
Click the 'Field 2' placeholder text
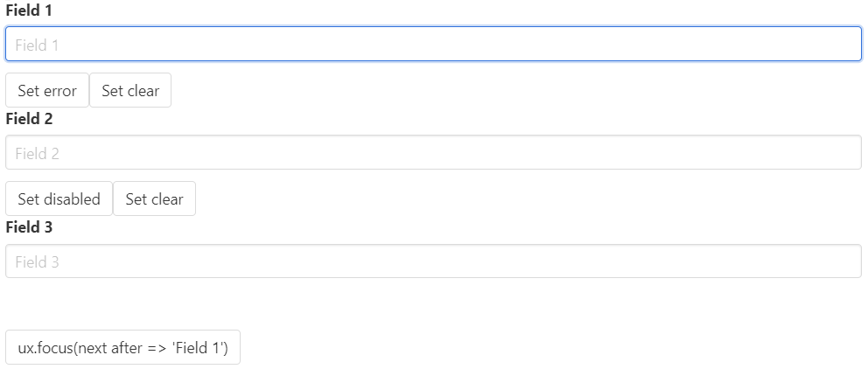click(x=37, y=154)
